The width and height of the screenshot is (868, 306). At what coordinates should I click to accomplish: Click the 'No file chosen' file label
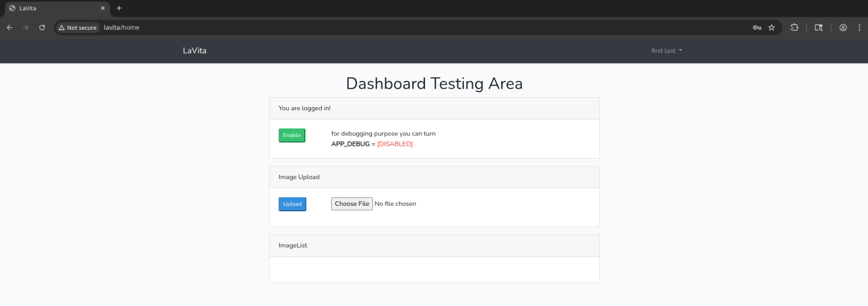[x=395, y=204]
